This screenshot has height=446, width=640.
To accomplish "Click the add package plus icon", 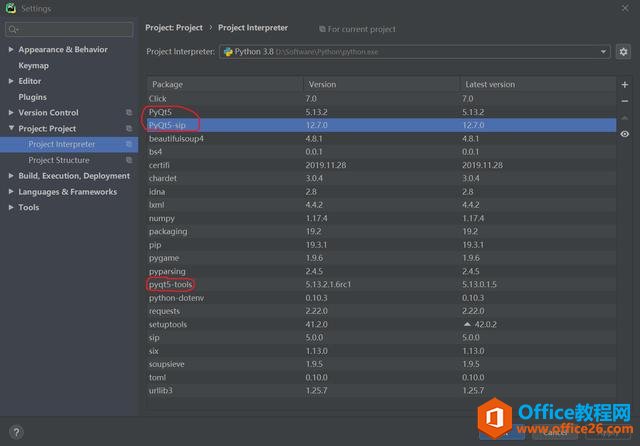I will (624, 84).
